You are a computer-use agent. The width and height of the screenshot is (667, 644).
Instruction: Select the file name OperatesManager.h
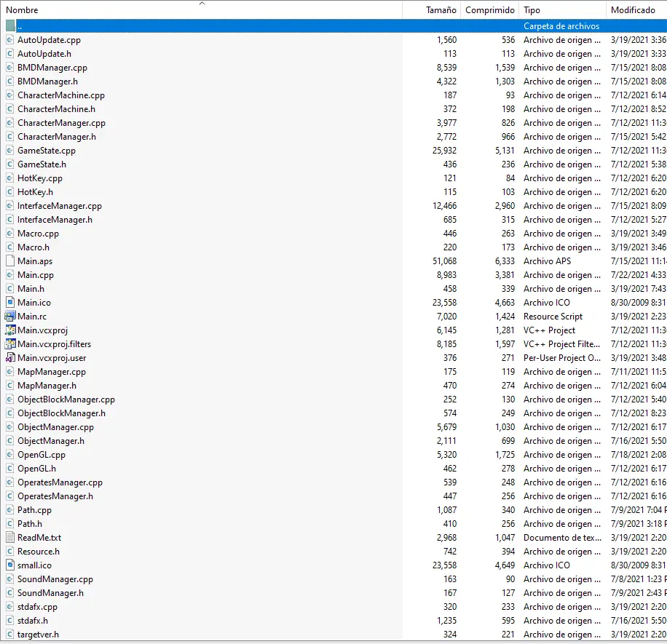(55, 496)
